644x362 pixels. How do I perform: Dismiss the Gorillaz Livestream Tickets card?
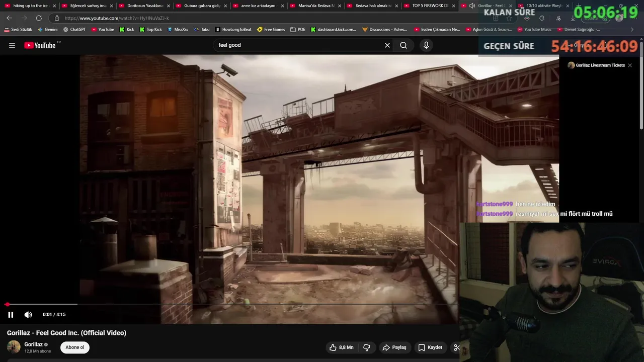629,65
